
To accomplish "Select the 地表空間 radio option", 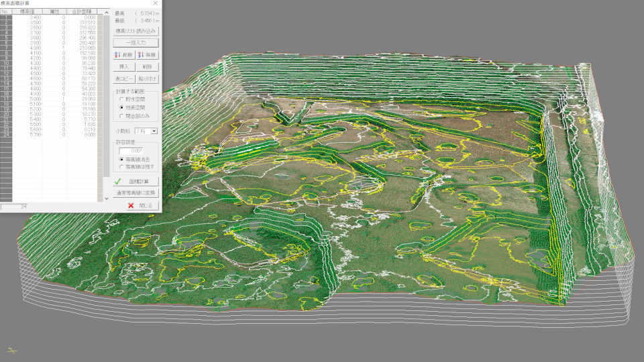I will coord(121,107).
